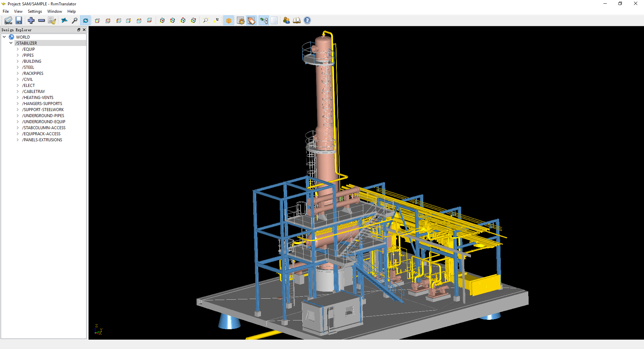Close the Design Explorer panel

84,30
